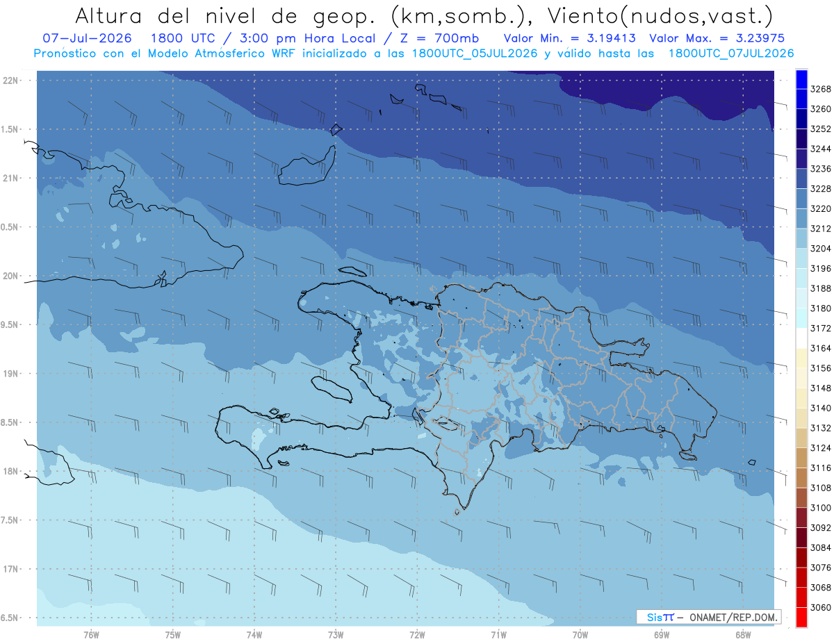The height and width of the screenshot is (644, 834).
Task: Click the '17N' latitude label
Action: 11,569
